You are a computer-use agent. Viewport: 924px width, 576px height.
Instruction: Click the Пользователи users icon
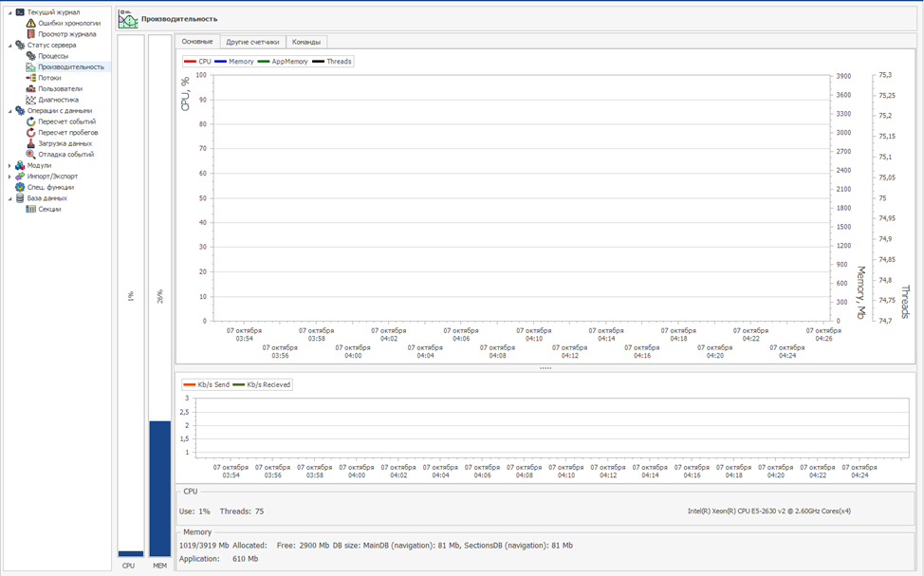click(31, 89)
